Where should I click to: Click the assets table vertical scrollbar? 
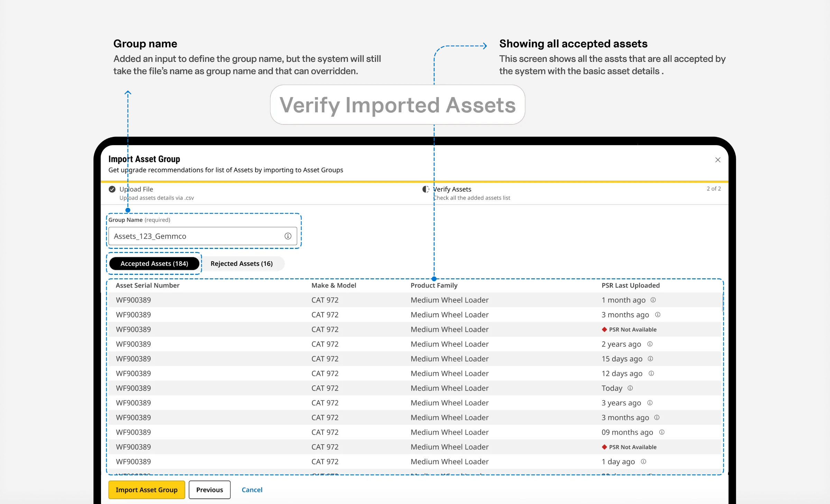point(722,302)
